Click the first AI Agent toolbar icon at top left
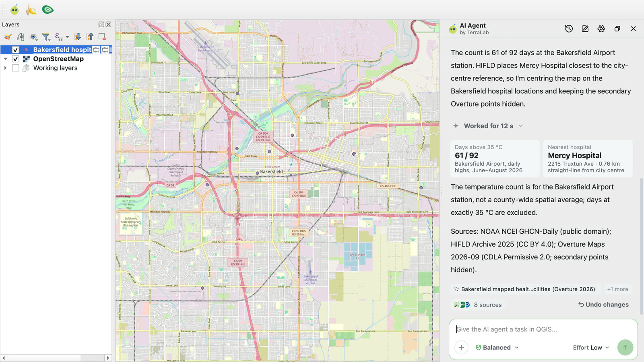Image resolution: width=644 pixels, height=362 pixels. coord(15,9)
